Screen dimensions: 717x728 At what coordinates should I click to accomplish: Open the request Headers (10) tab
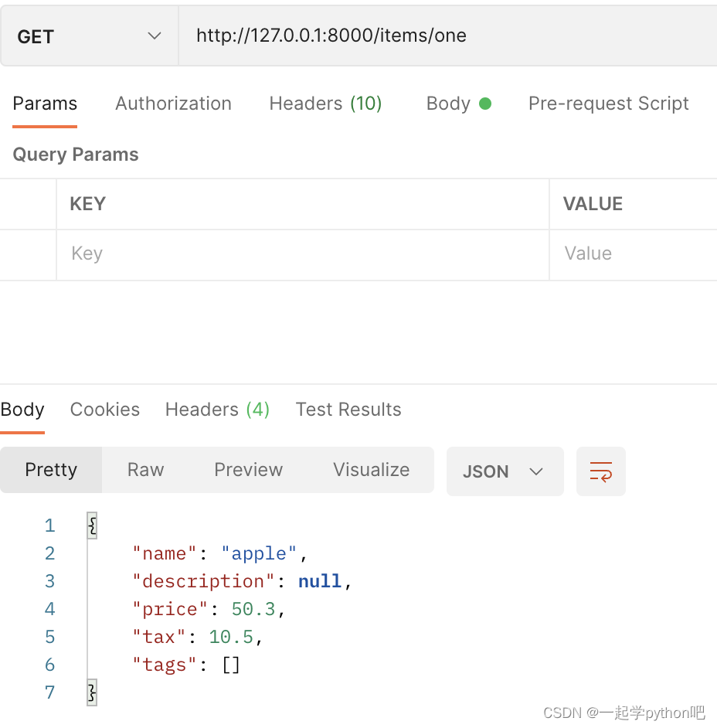325,104
